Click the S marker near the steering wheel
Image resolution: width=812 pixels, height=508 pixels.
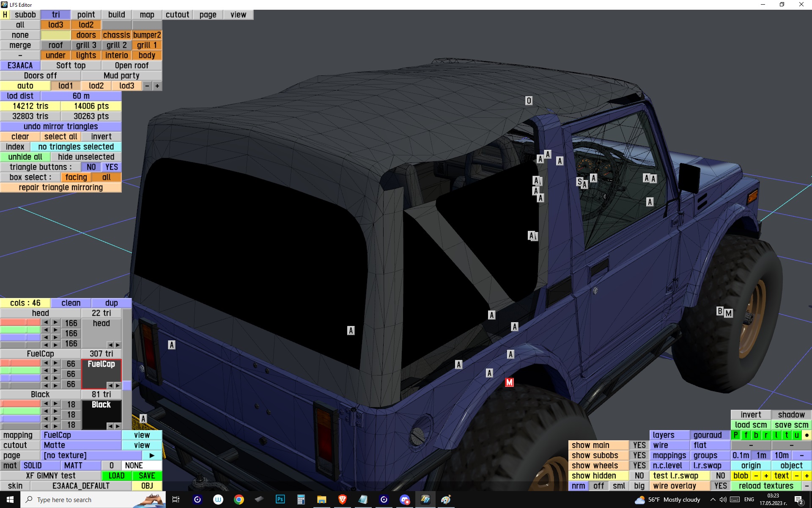pyautogui.click(x=579, y=182)
